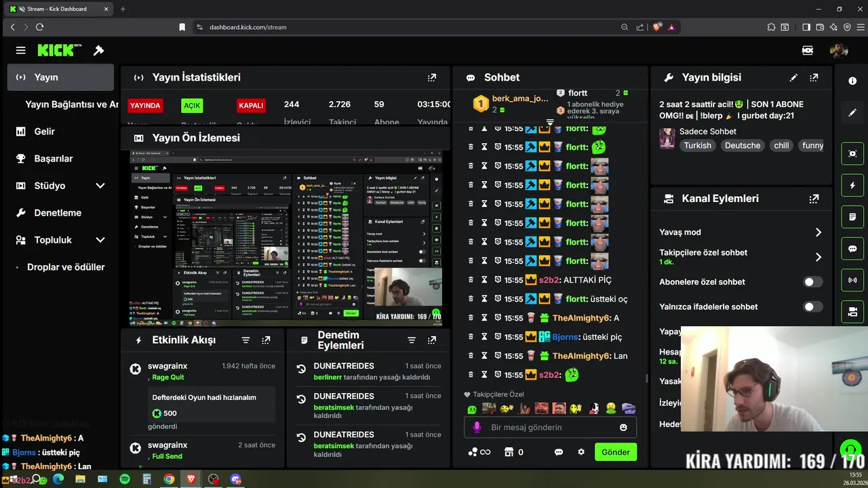Collapse the pinned chat header handle
The image size is (868, 488).
point(550,123)
